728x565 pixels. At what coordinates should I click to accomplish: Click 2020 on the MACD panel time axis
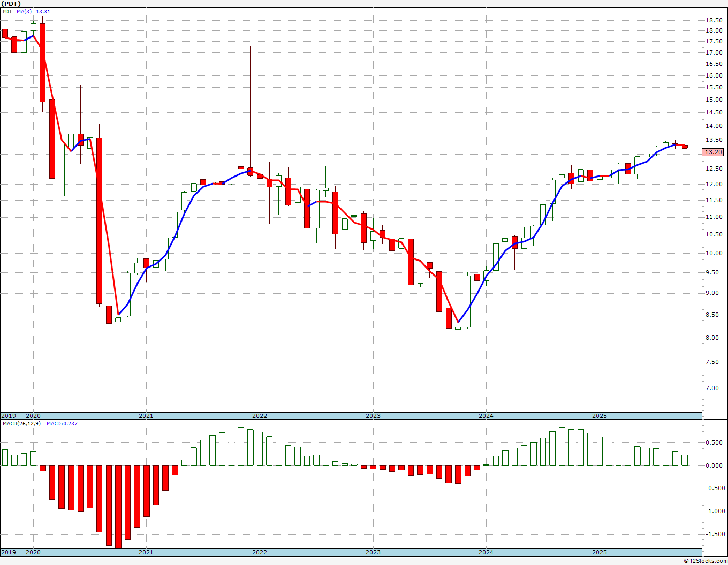[x=33, y=552]
